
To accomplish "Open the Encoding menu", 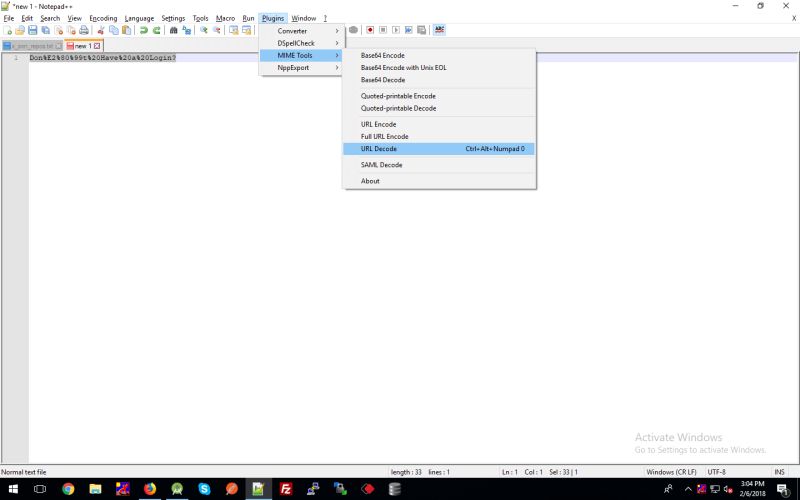I will (103, 18).
